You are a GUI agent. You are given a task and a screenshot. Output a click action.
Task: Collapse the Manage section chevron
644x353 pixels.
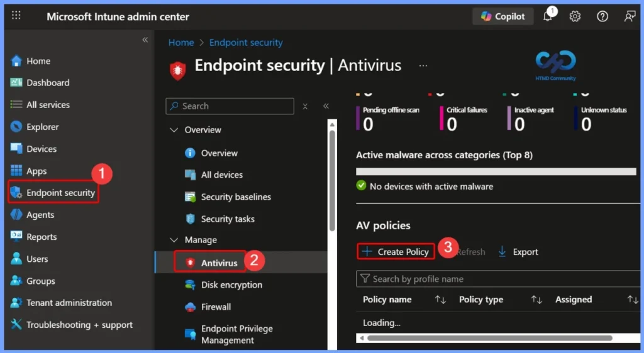(174, 240)
